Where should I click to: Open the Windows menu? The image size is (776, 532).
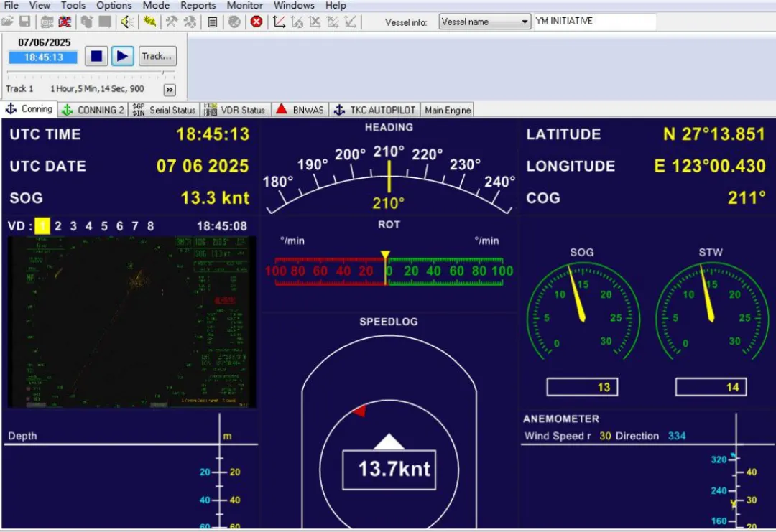tap(294, 6)
